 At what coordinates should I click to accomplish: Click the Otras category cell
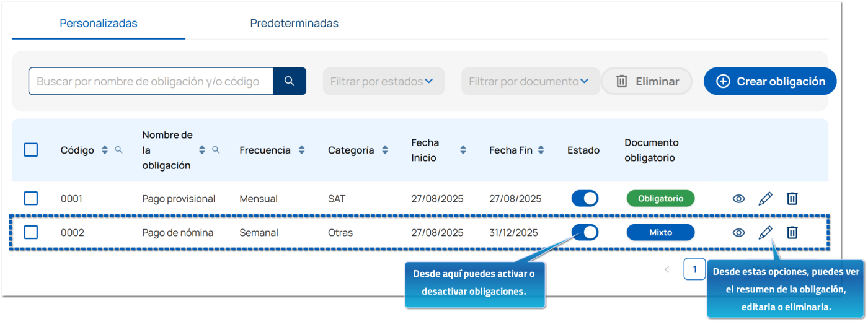click(x=340, y=233)
